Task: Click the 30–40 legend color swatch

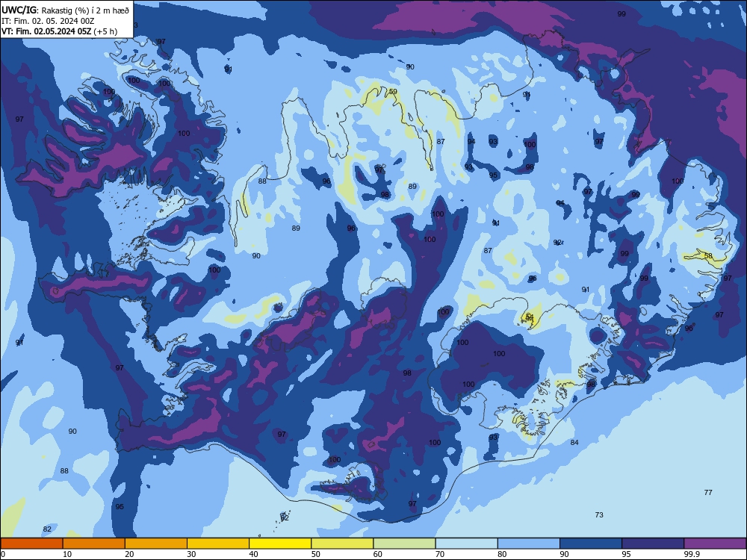Action: point(218,544)
